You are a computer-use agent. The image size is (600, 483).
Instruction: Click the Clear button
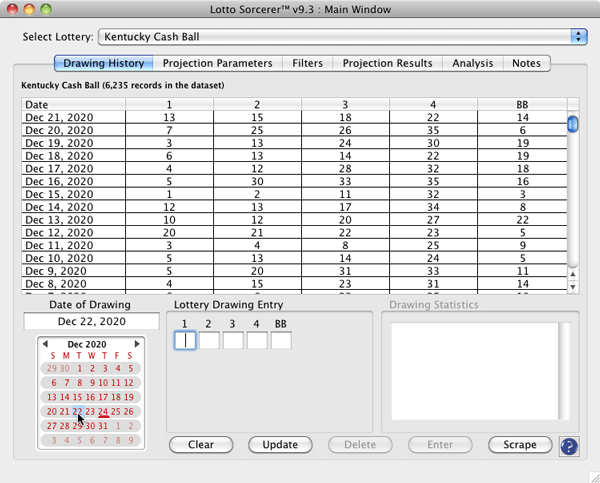point(201,445)
